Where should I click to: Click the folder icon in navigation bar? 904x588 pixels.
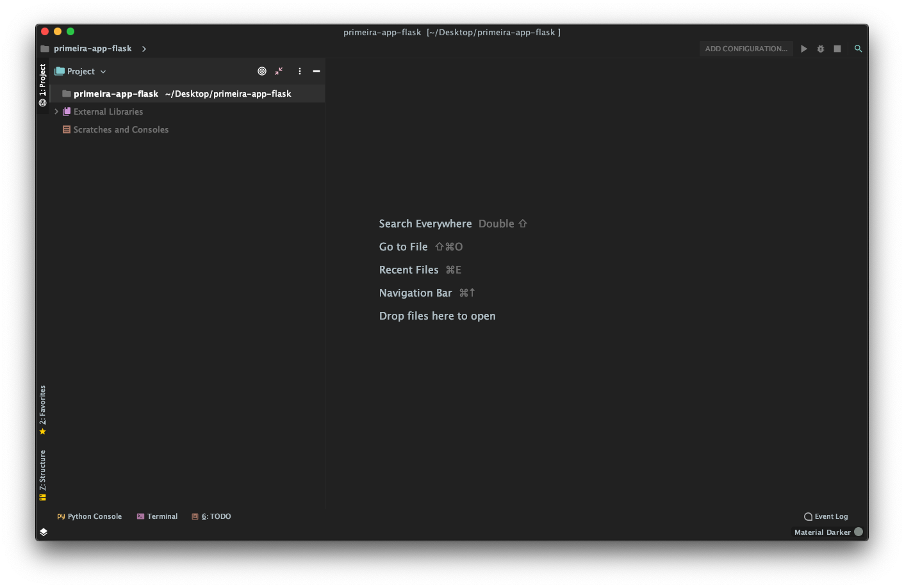coord(45,49)
